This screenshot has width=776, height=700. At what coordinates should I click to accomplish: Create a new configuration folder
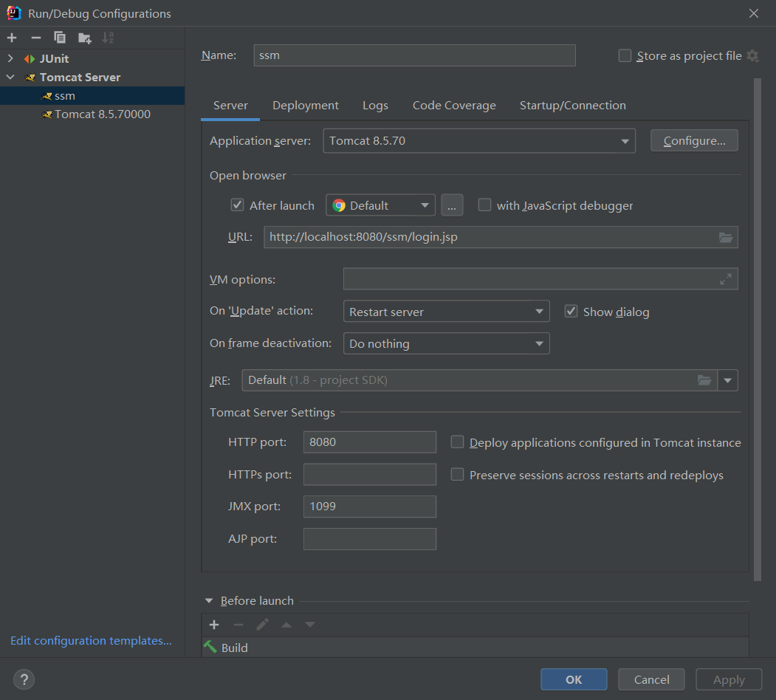[85, 38]
